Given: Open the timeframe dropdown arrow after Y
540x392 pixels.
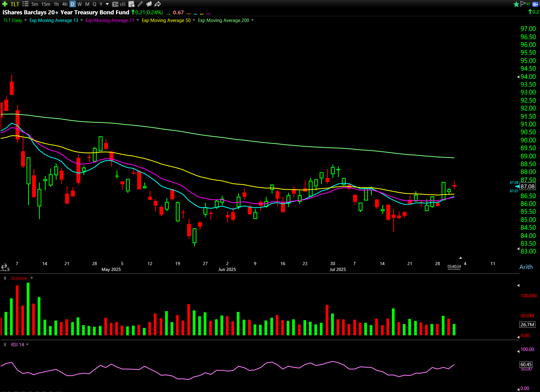Looking at the screenshot, I should 107,4.
